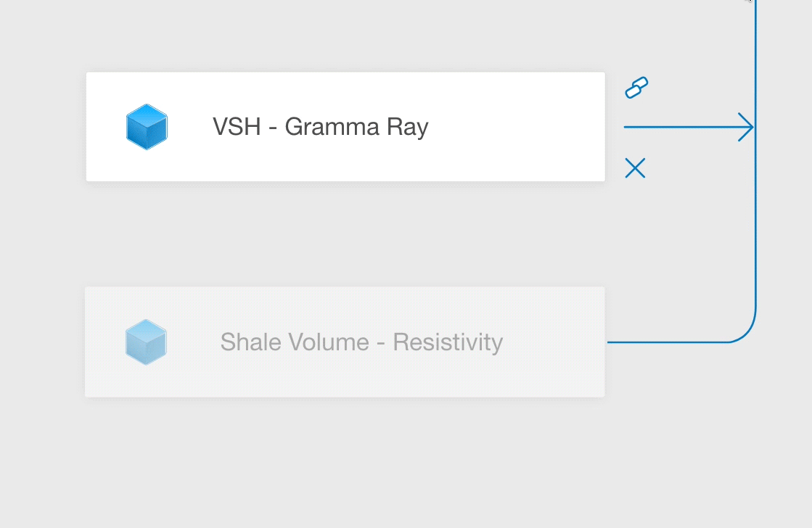The width and height of the screenshot is (812, 528).
Task: Click the arrowhead pointing to the vertical line
Action: pos(746,127)
